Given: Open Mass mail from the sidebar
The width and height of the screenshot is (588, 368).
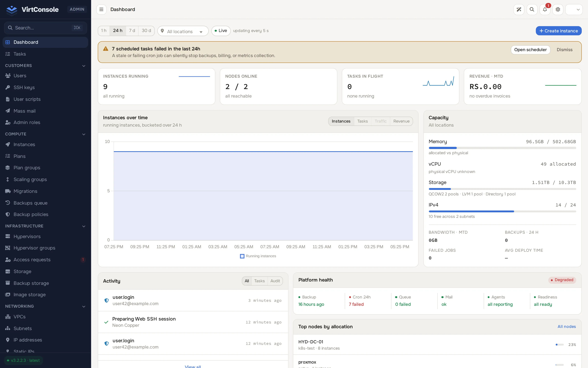Looking at the screenshot, I should 45,111.
